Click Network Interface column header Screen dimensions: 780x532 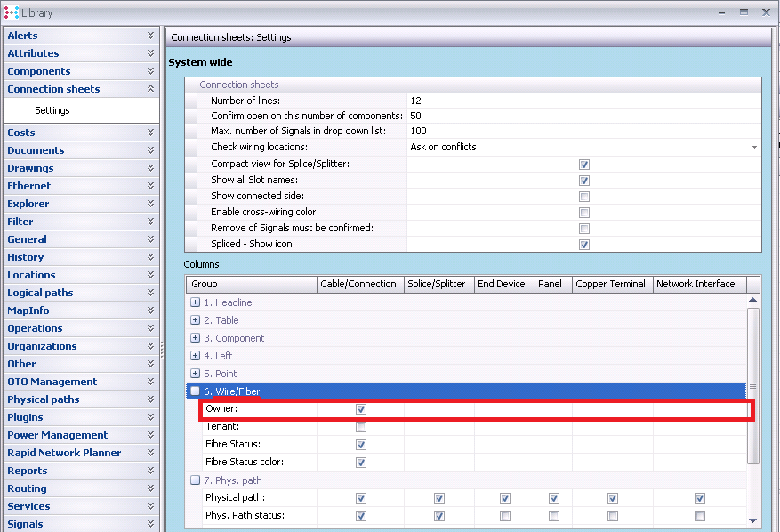pos(699,284)
